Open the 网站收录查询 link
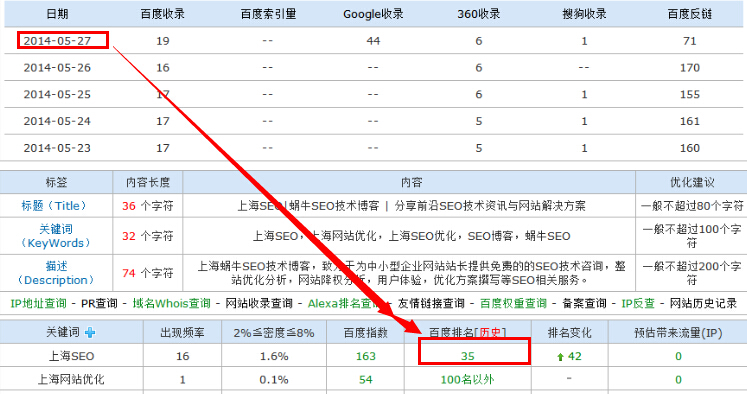Screen dimensions: 747x394 click(x=259, y=303)
